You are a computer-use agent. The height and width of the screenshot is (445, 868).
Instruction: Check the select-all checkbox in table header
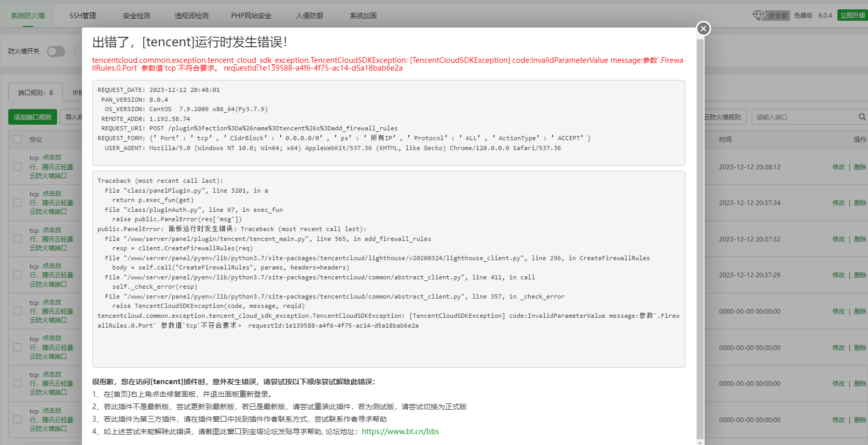click(17, 139)
